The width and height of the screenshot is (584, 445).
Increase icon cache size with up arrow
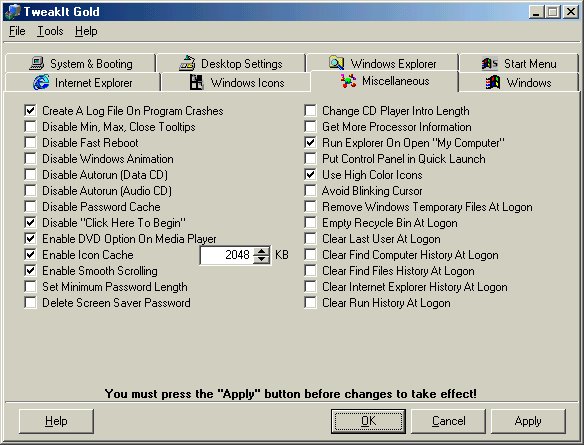click(x=261, y=251)
